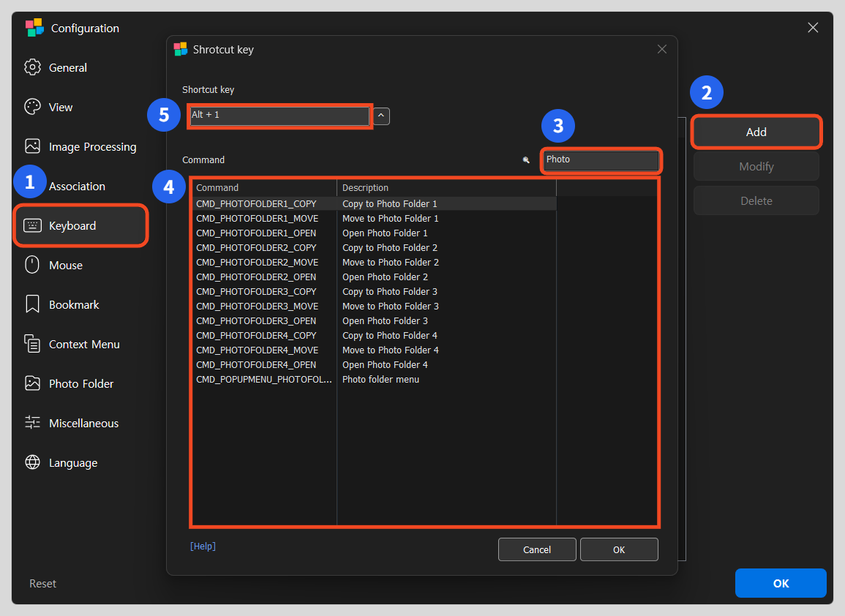The height and width of the screenshot is (616, 845).
Task: Click the 'Photo folder menu' description
Action: 380,380
